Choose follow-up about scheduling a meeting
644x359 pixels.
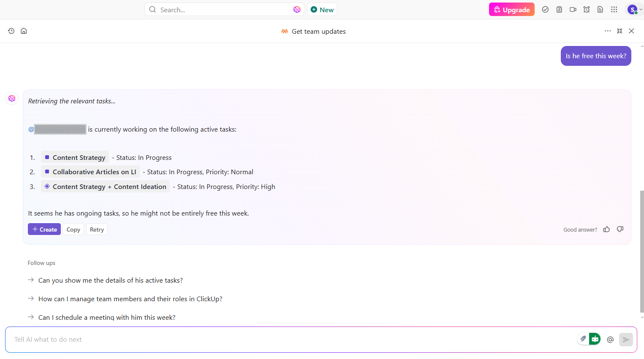106,317
